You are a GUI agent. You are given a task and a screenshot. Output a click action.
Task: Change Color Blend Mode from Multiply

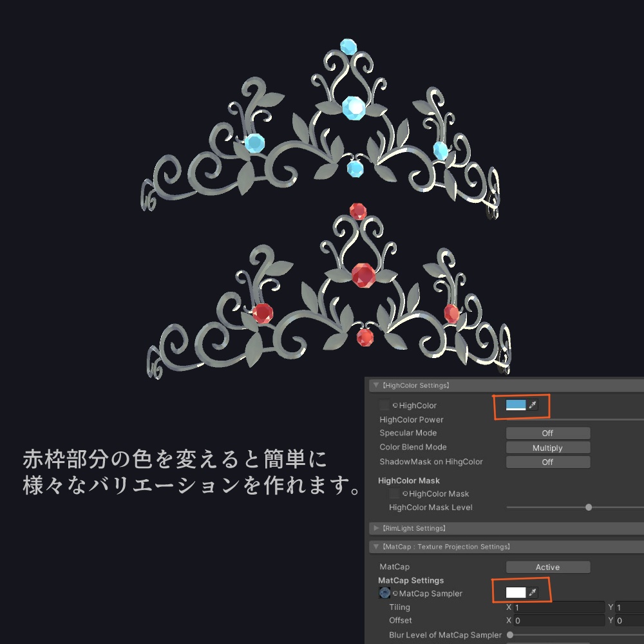(x=548, y=448)
